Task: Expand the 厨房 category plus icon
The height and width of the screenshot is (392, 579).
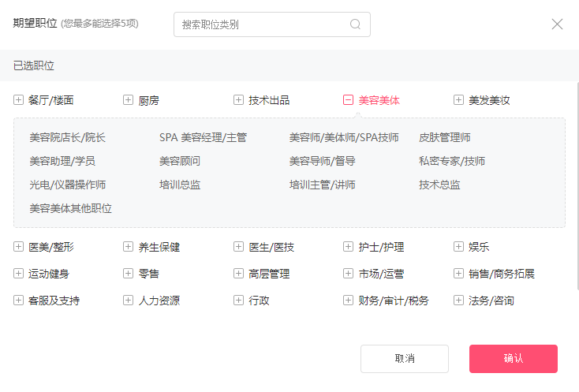Action: click(x=128, y=100)
